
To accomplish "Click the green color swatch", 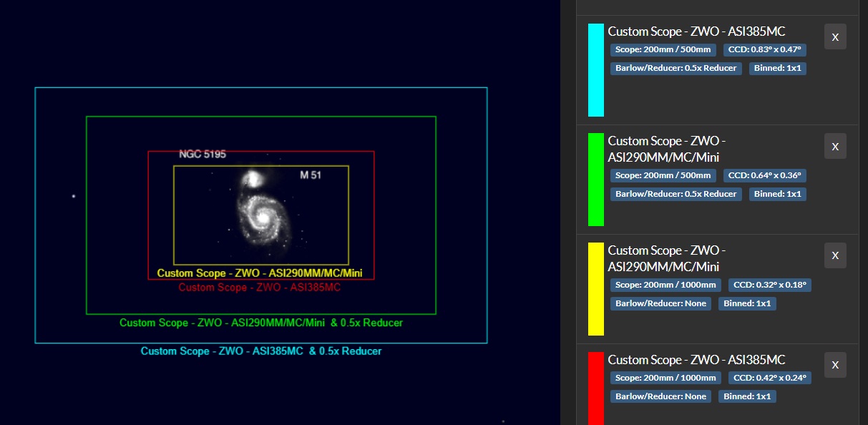I will (x=596, y=180).
